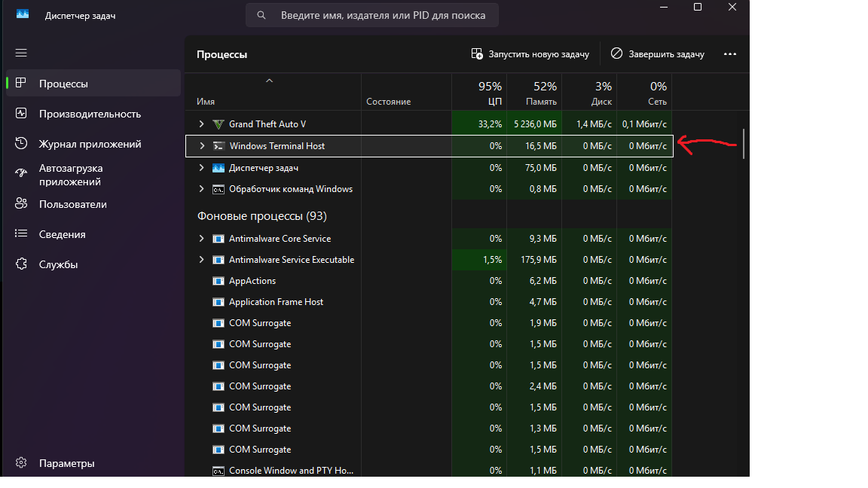The height and width of the screenshot is (488, 868).
Task: Click the App history clock icon
Action: click(x=21, y=143)
